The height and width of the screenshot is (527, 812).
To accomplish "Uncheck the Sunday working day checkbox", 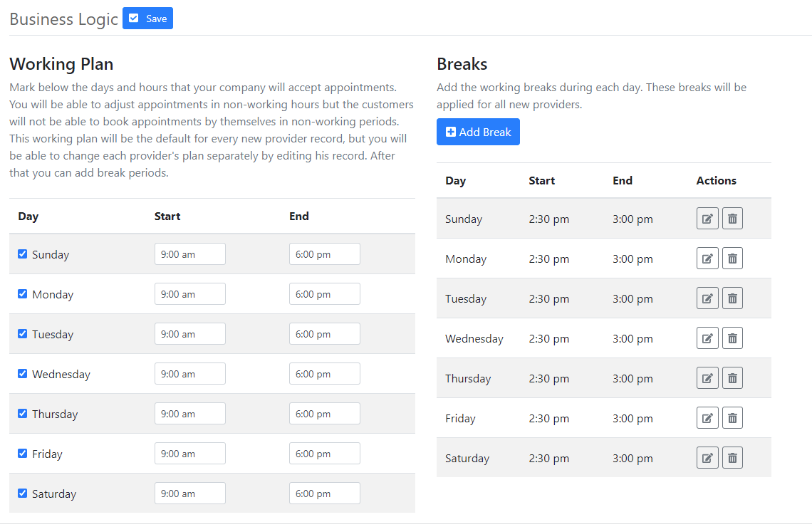I will point(23,254).
